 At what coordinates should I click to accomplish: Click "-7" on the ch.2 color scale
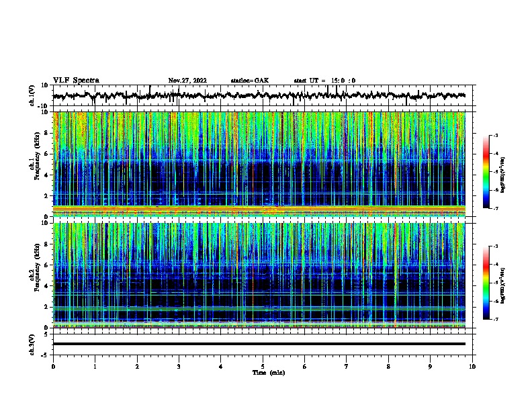(x=496, y=319)
